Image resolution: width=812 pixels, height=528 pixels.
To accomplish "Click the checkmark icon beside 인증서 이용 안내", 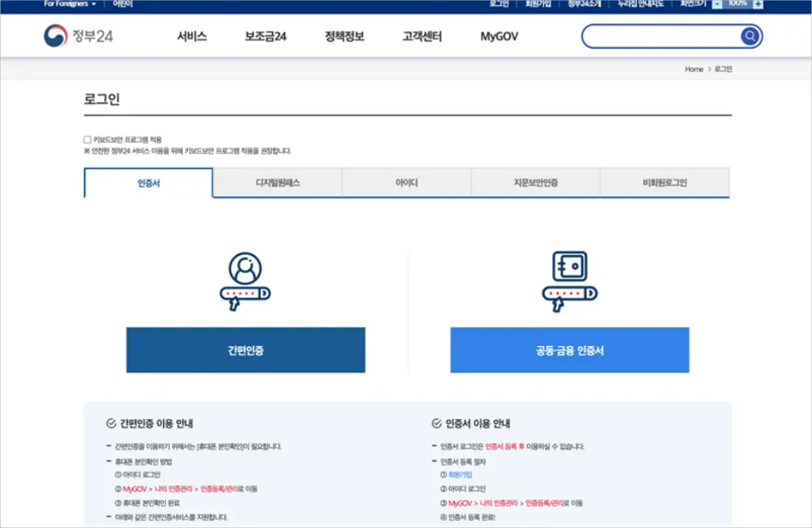I will 435,422.
